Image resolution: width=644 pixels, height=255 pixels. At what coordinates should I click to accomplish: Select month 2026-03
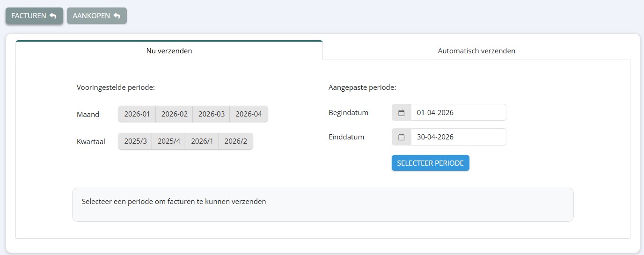[211, 114]
